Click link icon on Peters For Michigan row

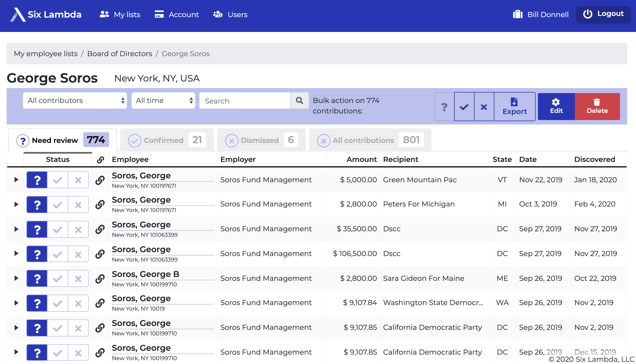point(100,204)
